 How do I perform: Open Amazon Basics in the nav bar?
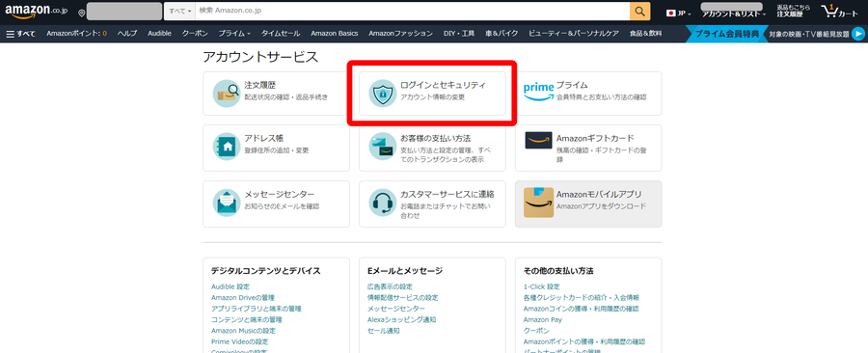click(335, 34)
